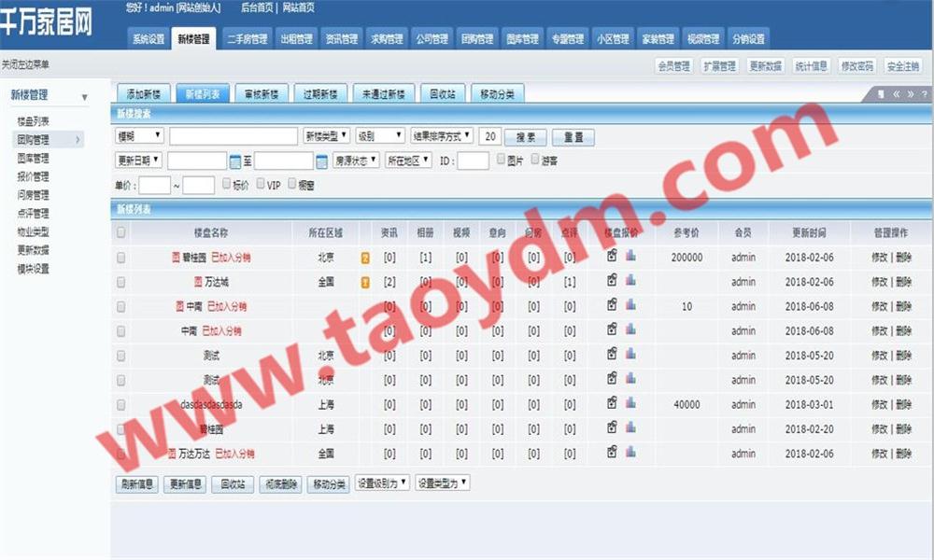Open price edit icon for 万达万达 row
Image resolution: width=934 pixels, height=560 pixels.
pos(612,453)
